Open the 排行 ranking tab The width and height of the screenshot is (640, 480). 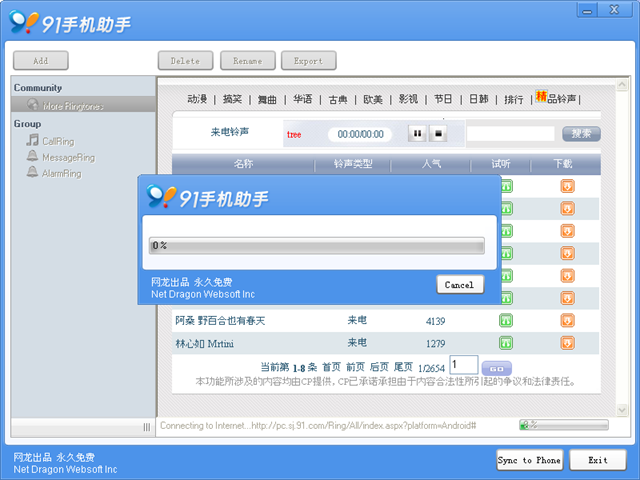click(x=513, y=99)
